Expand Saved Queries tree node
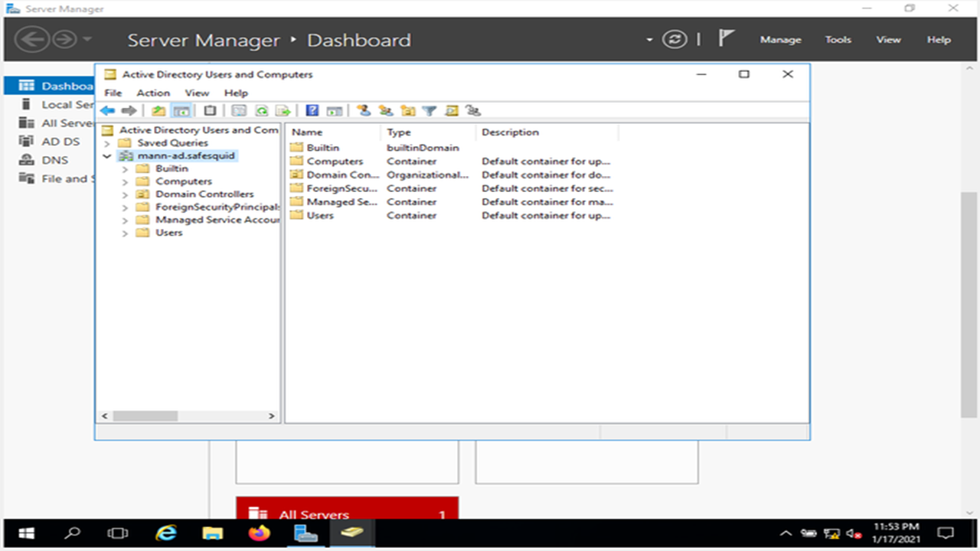 [106, 143]
